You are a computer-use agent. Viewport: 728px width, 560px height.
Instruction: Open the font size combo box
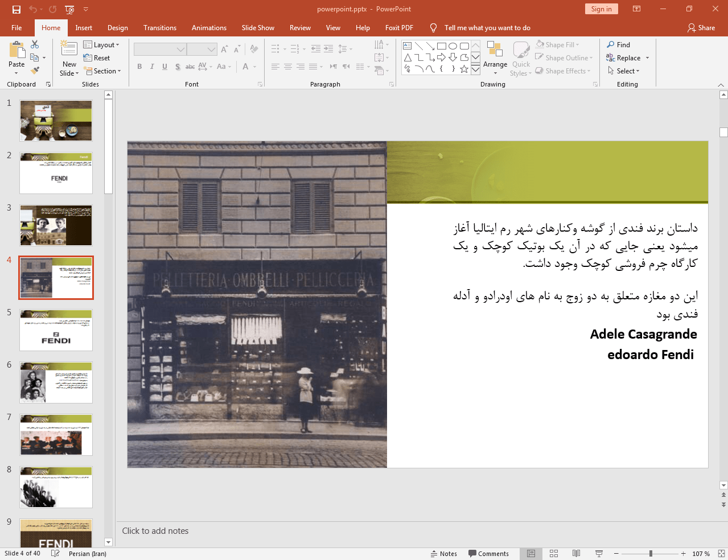pyautogui.click(x=201, y=50)
